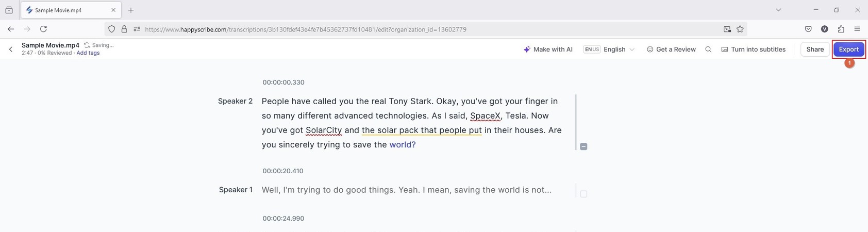
Task: Click the search magnifier icon in editor toolbar
Action: pos(708,49)
